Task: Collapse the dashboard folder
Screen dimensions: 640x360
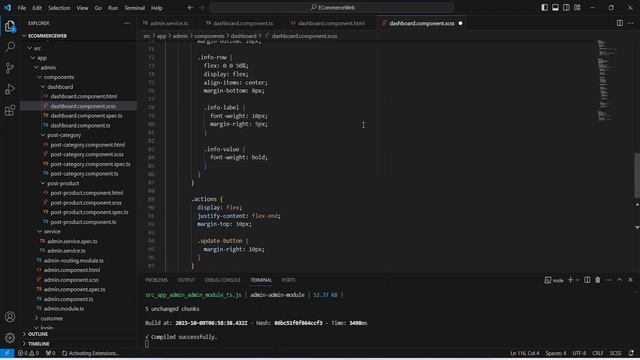Action: 60,87
